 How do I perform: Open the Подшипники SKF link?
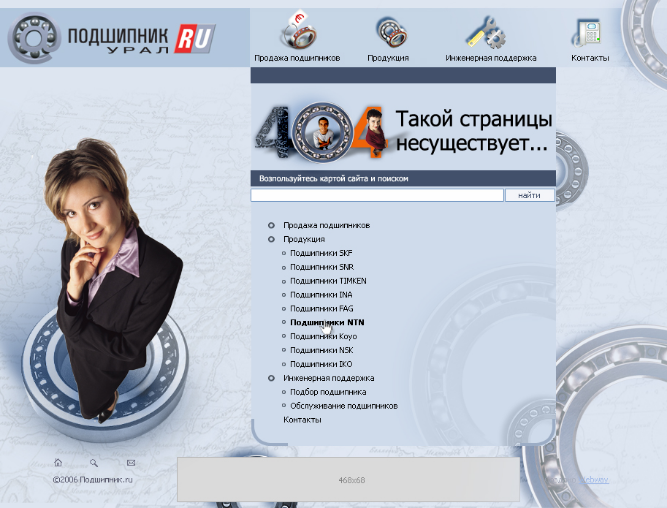321,253
